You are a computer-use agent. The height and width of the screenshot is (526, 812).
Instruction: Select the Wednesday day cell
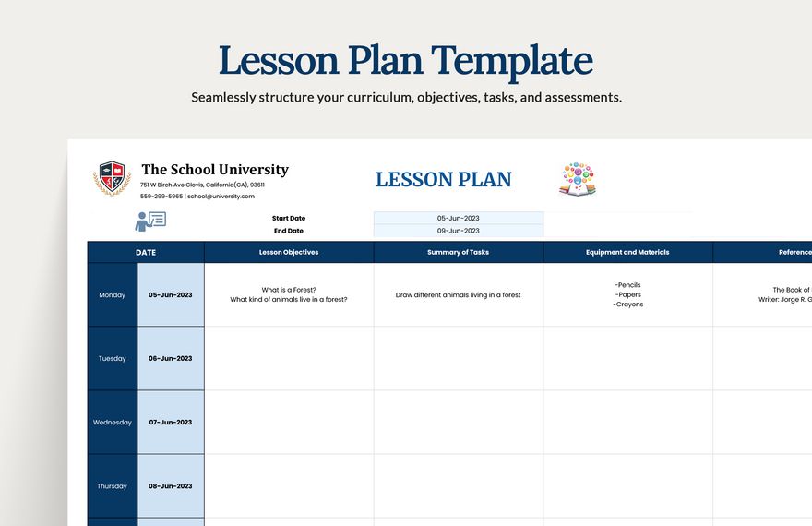point(113,423)
